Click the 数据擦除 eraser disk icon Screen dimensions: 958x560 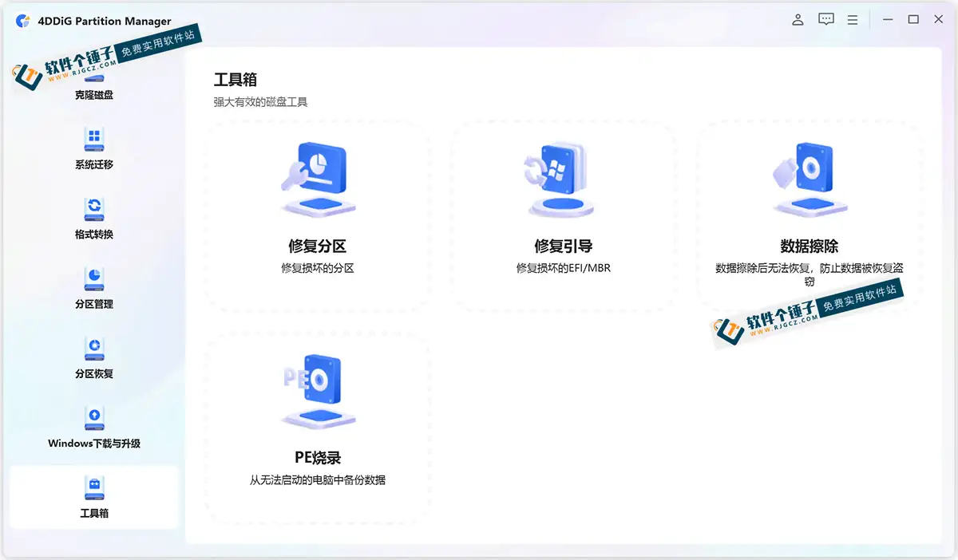point(809,179)
